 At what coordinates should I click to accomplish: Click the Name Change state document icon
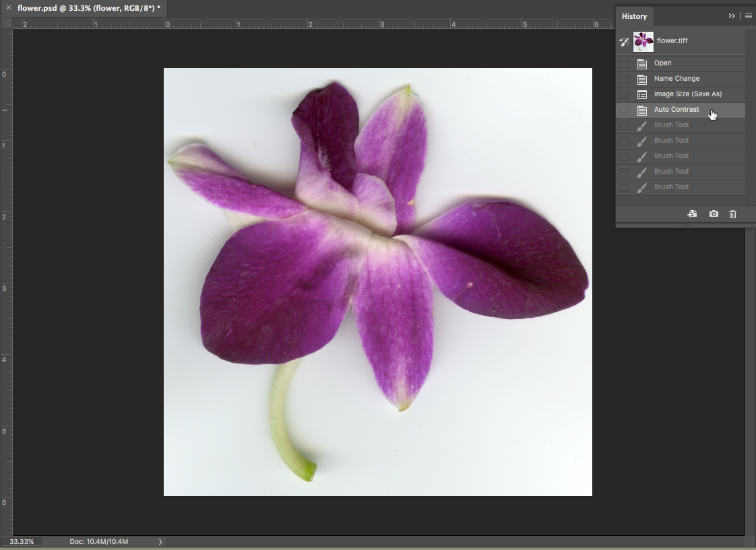coord(642,79)
